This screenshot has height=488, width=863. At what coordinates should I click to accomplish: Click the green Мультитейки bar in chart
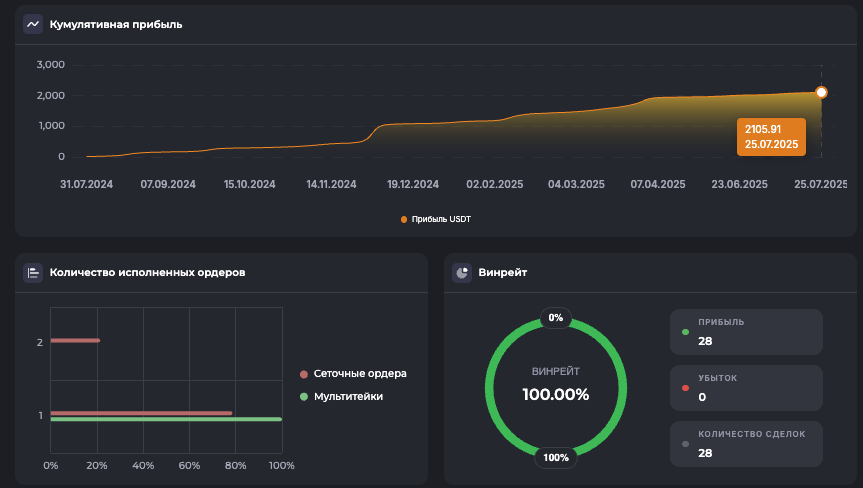coord(165,420)
